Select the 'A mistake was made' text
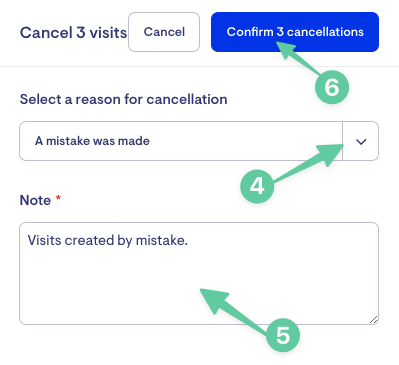The height and width of the screenshot is (365, 399). coord(92,141)
